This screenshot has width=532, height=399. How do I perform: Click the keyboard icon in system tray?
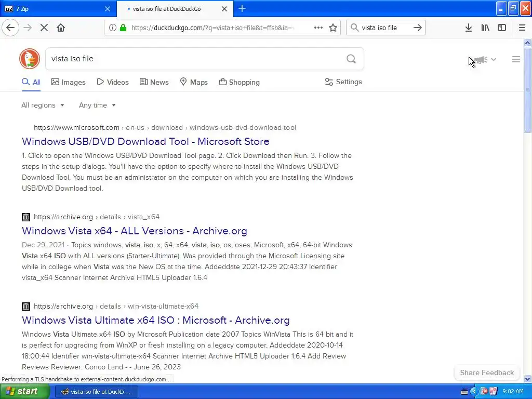[x=464, y=392]
